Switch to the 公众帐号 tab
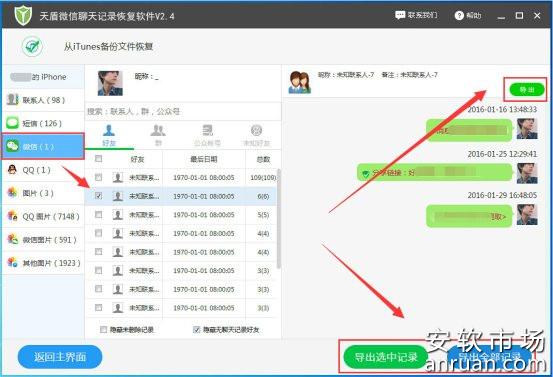 (x=207, y=135)
